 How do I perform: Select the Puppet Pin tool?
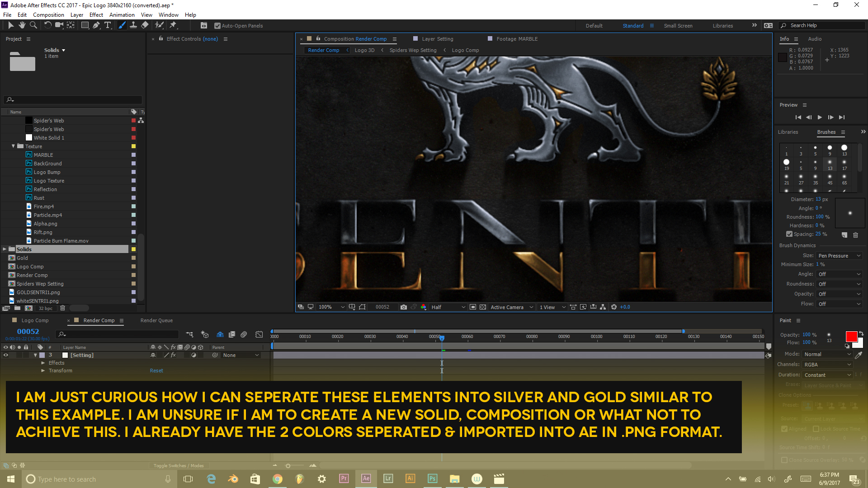(x=173, y=25)
